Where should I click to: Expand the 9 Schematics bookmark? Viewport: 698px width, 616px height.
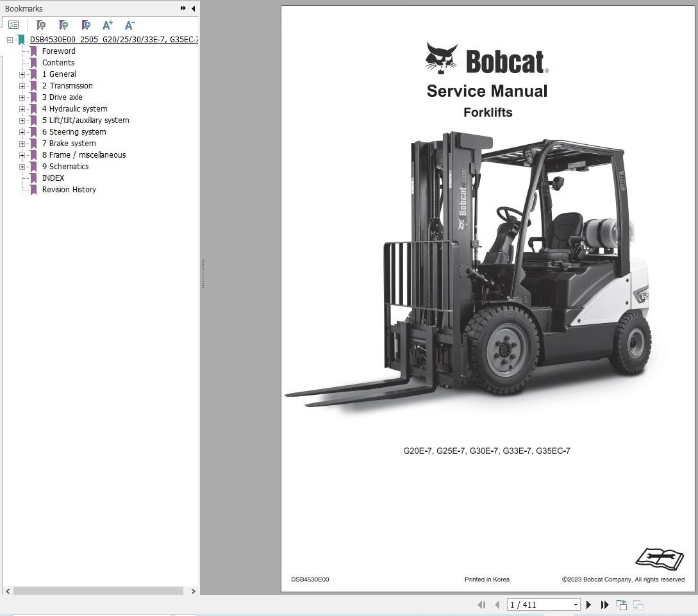tap(22, 167)
